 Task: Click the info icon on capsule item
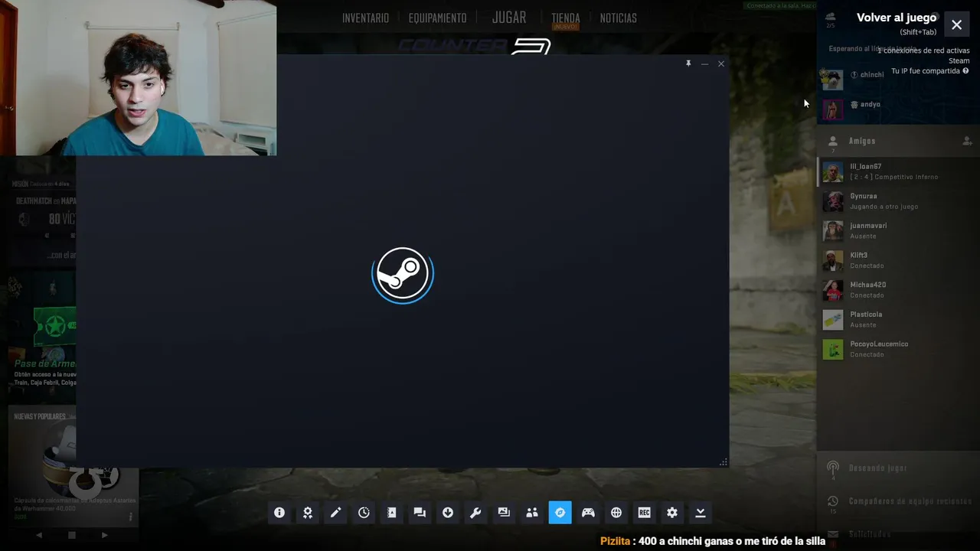pyautogui.click(x=130, y=517)
